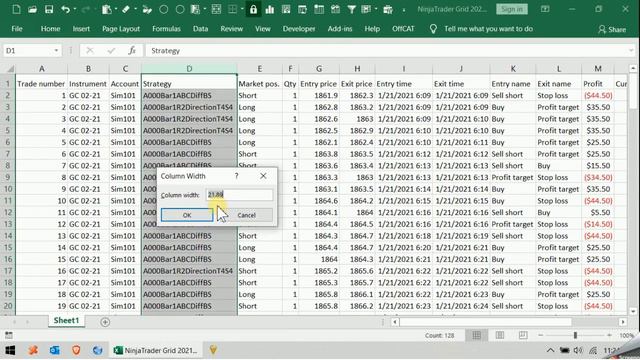
Task: Click the Share button
Action: 612,29
